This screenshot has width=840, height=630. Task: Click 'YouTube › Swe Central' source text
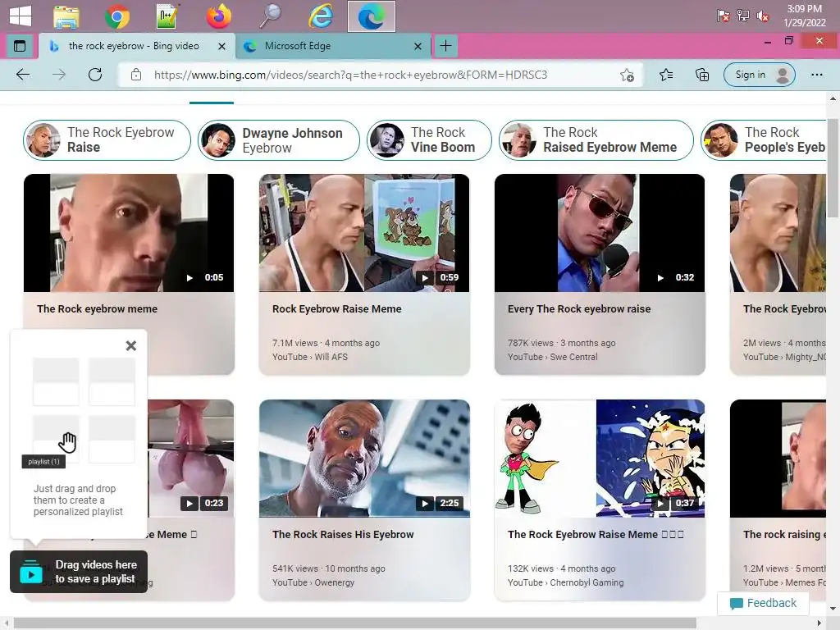(x=552, y=357)
